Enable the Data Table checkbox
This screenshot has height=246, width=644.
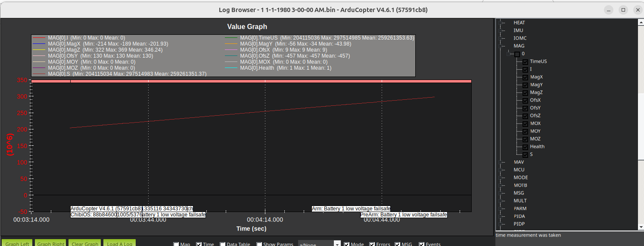[223, 244]
